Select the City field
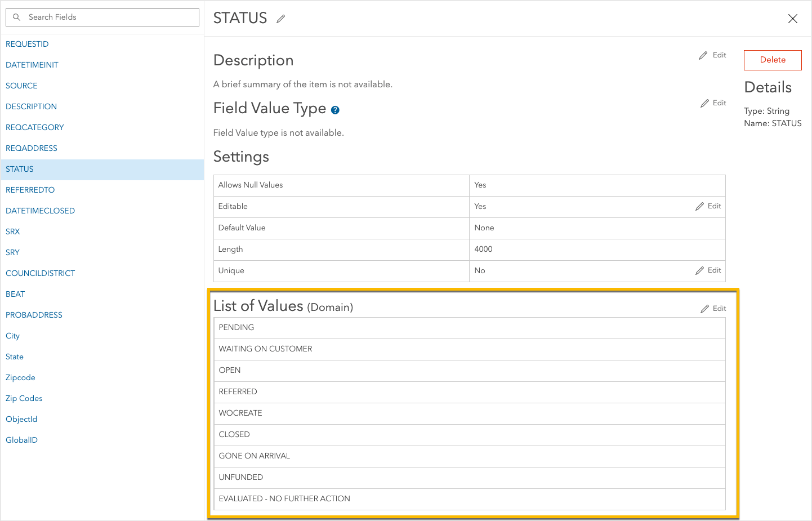 click(x=12, y=336)
